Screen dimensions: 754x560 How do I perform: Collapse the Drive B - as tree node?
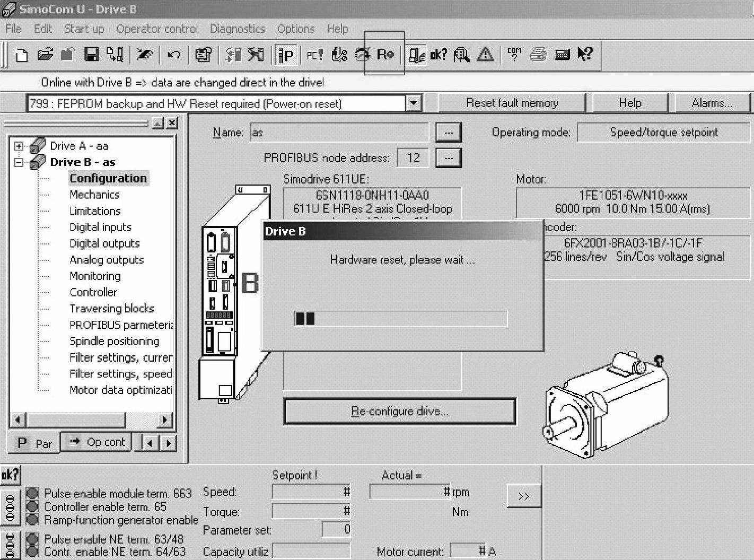tap(19, 162)
